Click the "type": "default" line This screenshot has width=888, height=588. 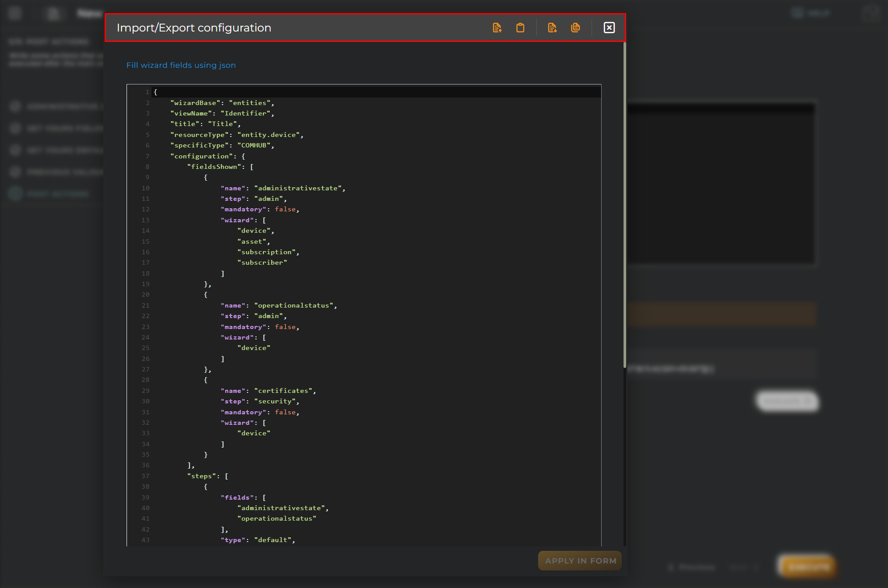[x=258, y=540]
